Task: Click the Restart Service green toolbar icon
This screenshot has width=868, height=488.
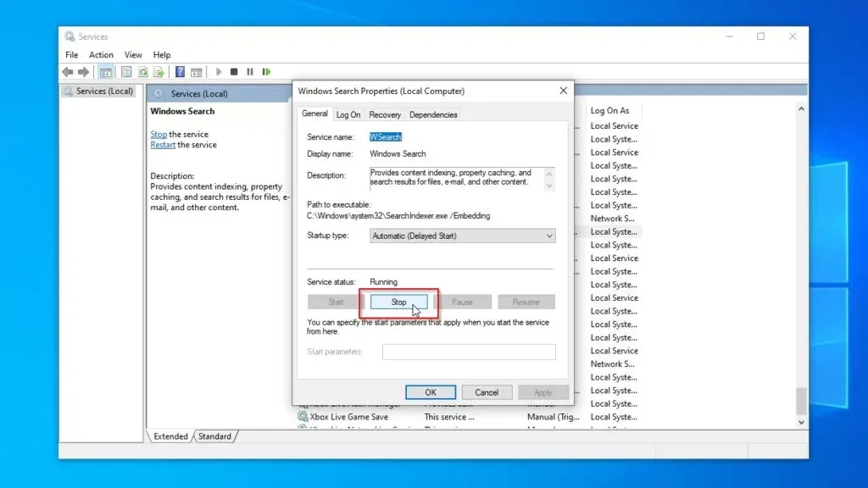Action: click(266, 72)
